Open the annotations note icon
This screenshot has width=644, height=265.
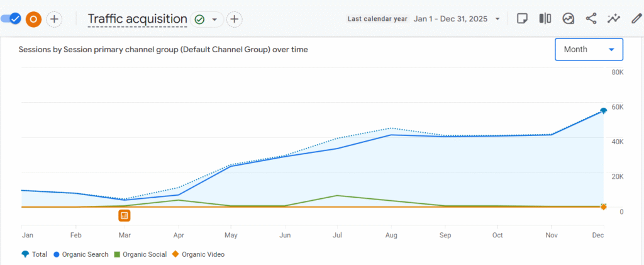521,19
